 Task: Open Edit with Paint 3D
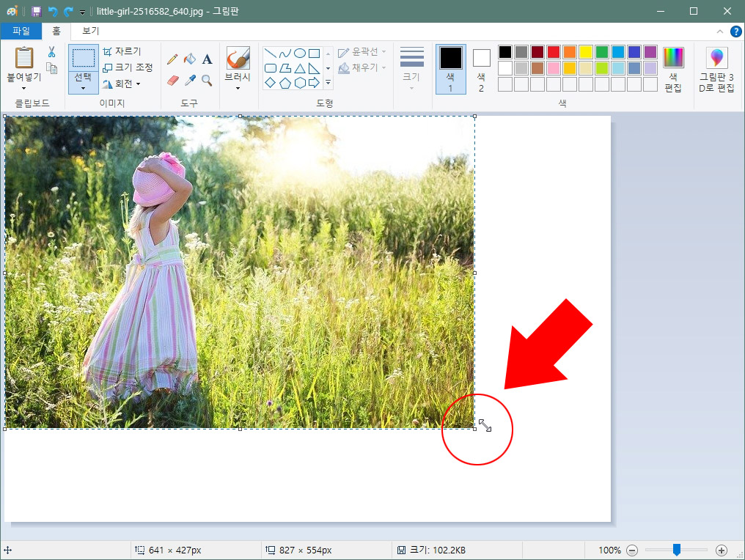(716, 70)
